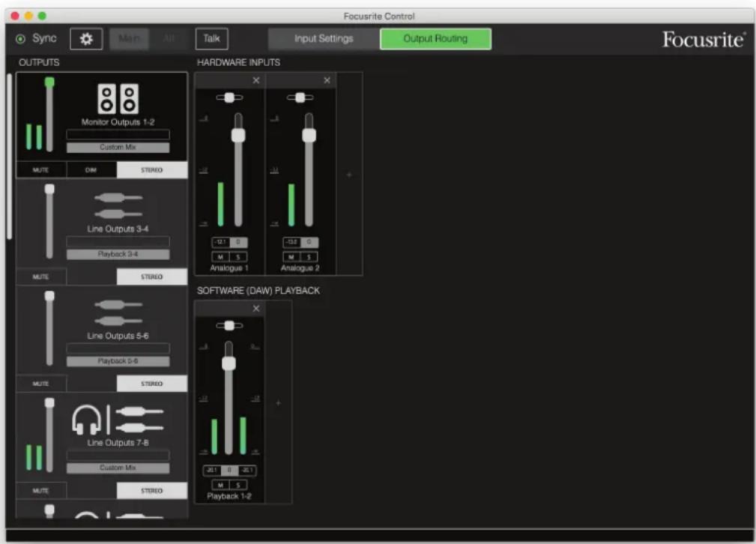
Task: Click the Analogue 2 channel label
Action: tap(300, 268)
